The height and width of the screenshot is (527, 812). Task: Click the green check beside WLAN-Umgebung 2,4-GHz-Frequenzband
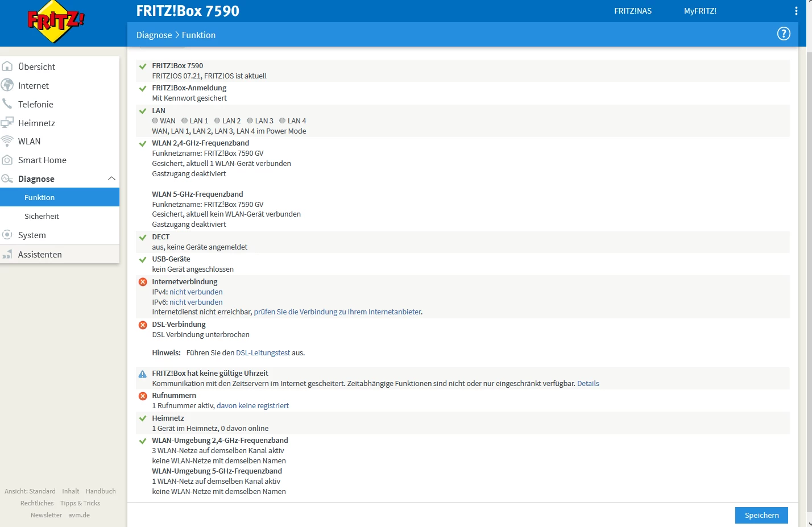pyautogui.click(x=143, y=441)
